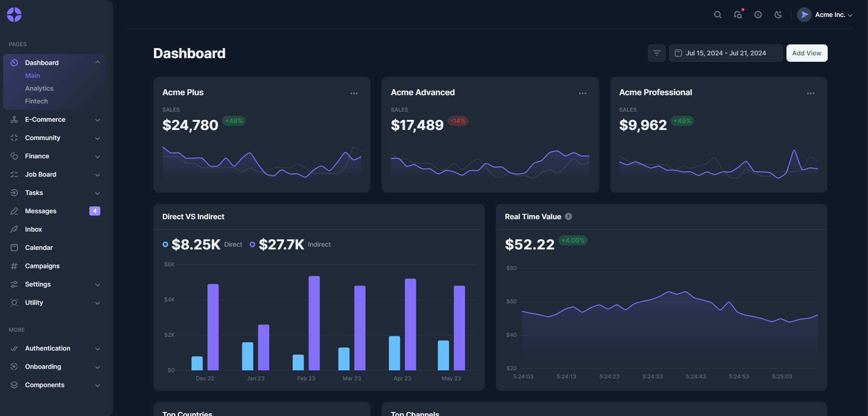
Task: Open the filter icon near the date range
Action: [656, 53]
